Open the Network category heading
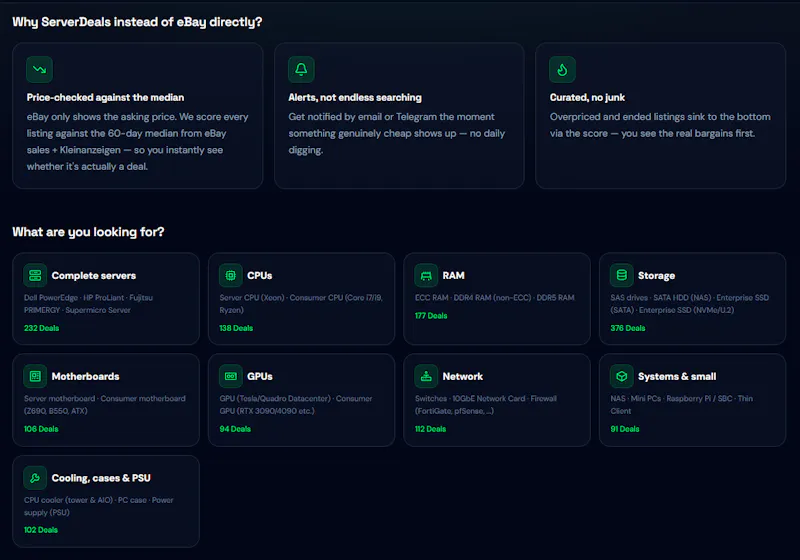800x560 pixels. tap(462, 376)
